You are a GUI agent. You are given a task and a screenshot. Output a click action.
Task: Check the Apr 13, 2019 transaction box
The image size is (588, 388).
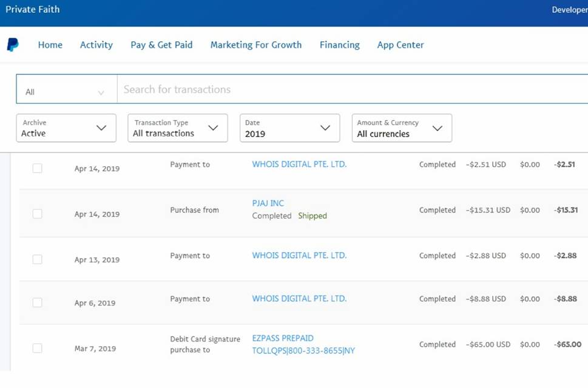point(37,259)
